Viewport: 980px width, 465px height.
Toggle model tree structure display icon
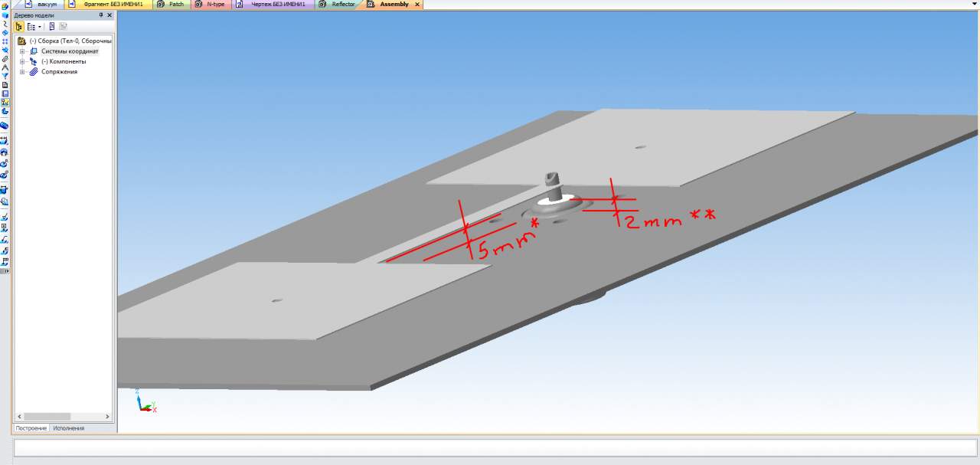click(x=19, y=26)
